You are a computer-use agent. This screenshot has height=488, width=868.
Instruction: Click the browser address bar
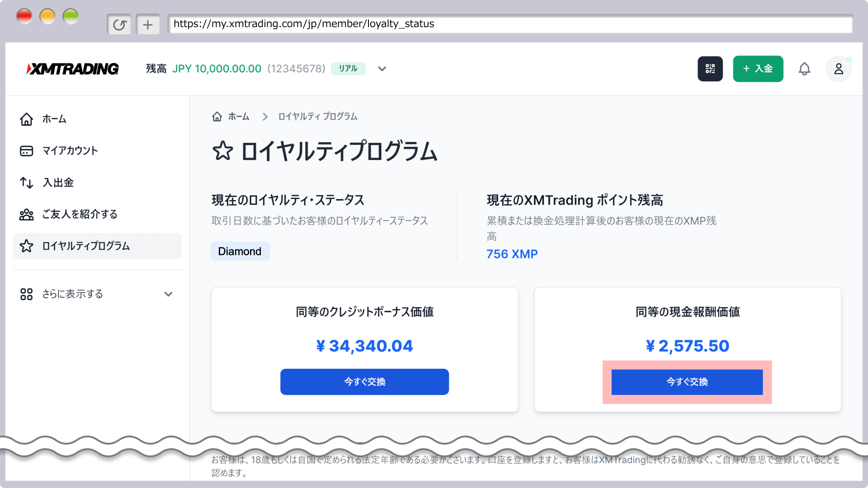[510, 24]
